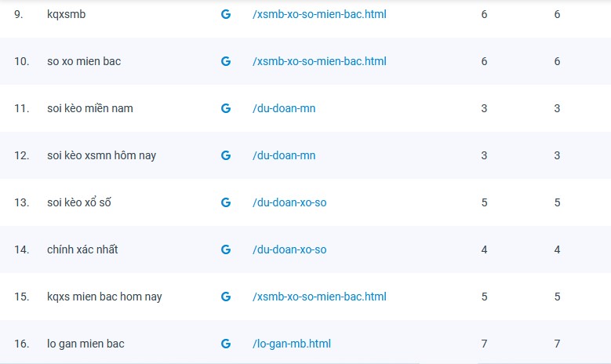Click Google icon beside lo gan mien bac

pos(226,344)
